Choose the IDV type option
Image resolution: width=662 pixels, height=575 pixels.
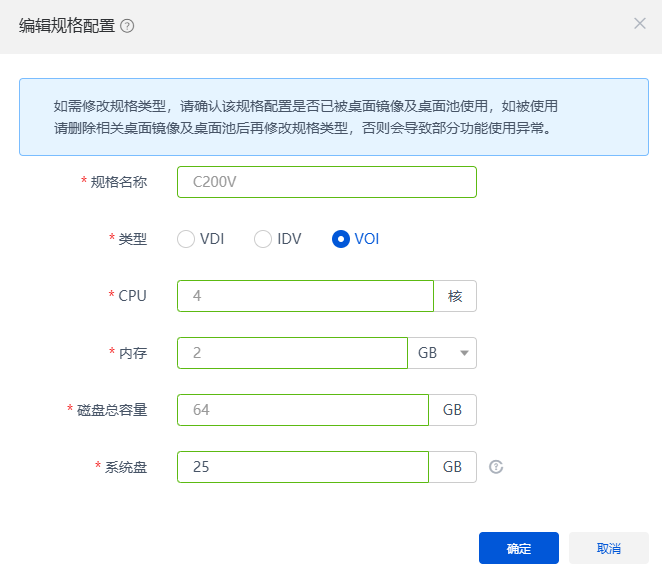pos(263,239)
